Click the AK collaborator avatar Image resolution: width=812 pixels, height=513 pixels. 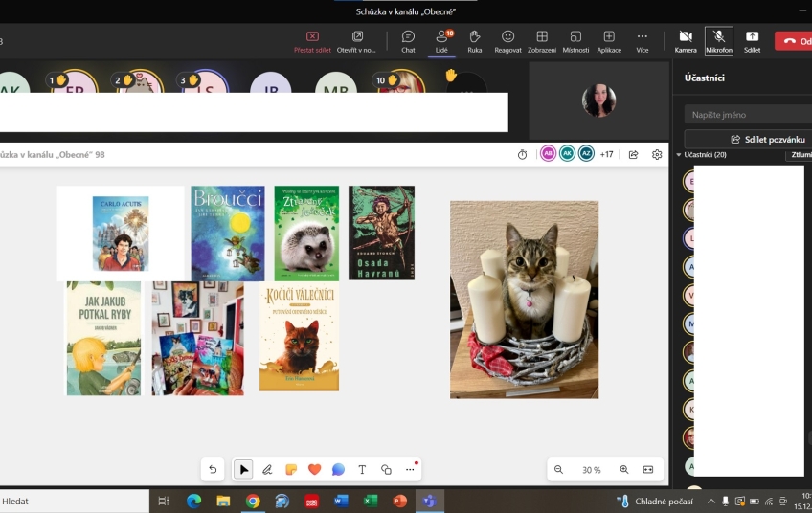tap(567, 154)
